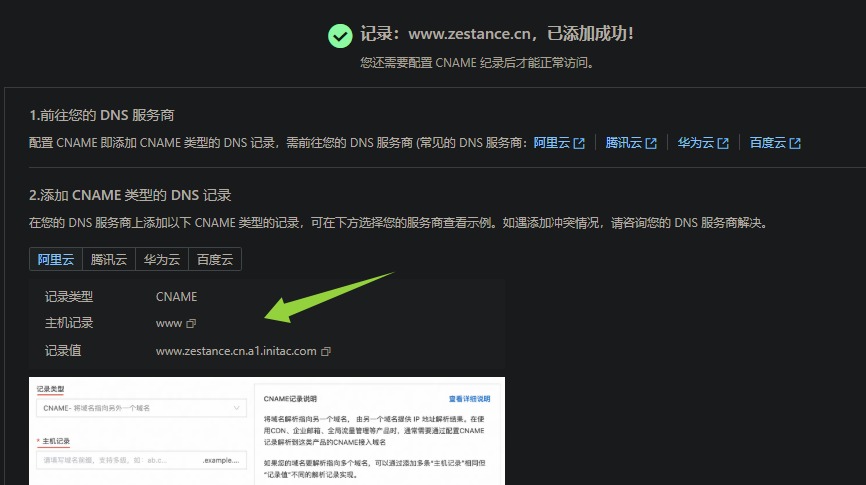Open the 查看详细说明 link

click(468, 398)
